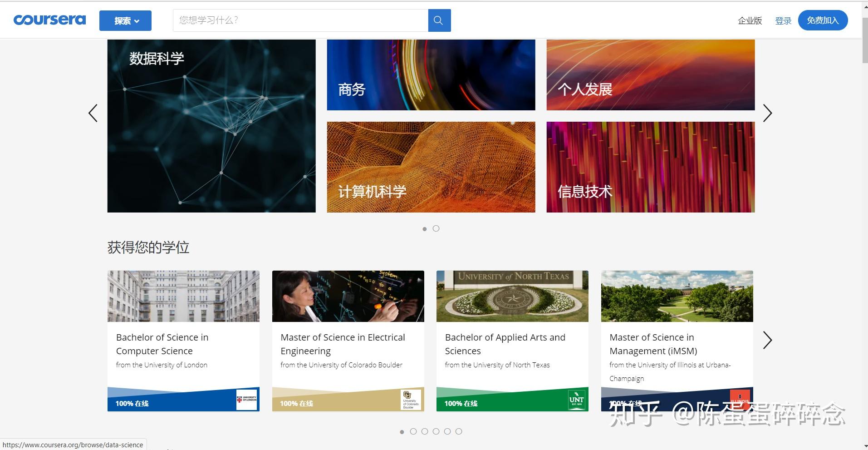Open the 数据科学 category tile
Image resolution: width=868 pixels, height=450 pixels.
(211, 126)
